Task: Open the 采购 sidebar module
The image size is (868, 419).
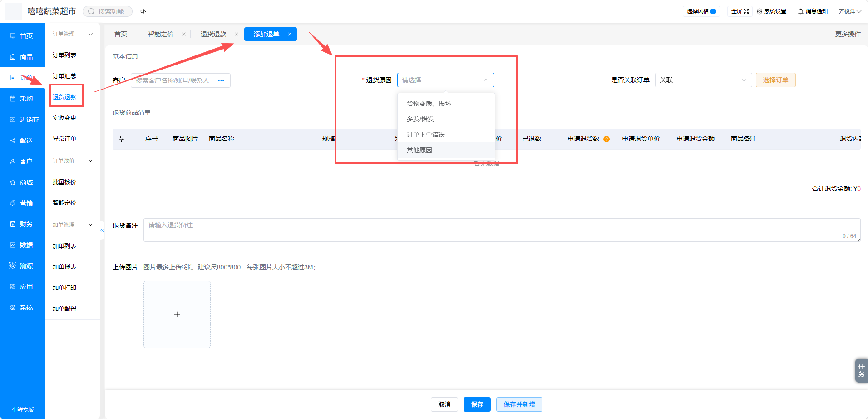Action: (x=22, y=99)
